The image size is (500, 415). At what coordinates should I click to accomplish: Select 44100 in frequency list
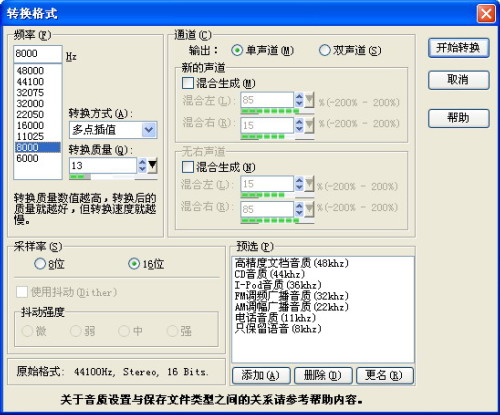click(x=38, y=82)
